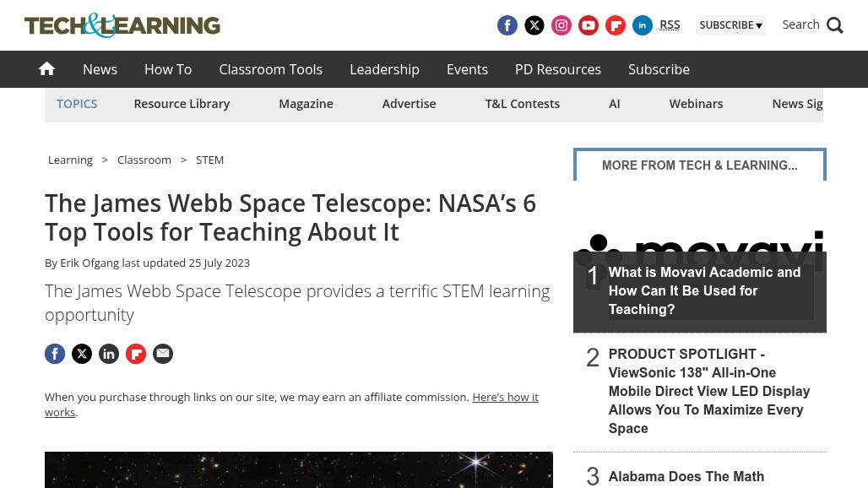Open the PD Resources menu
The width and height of the screenshot is (868, 488).
[558, 69]
